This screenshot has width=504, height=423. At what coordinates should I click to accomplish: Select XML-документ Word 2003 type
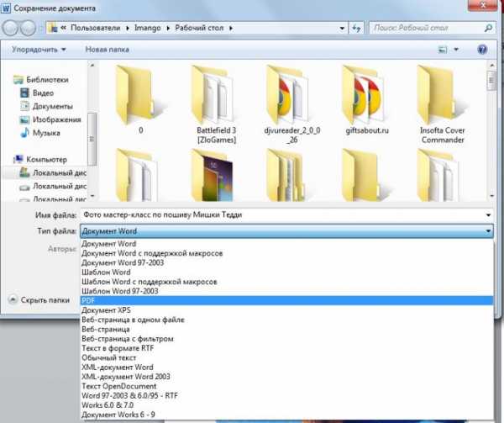pos(286,377)
